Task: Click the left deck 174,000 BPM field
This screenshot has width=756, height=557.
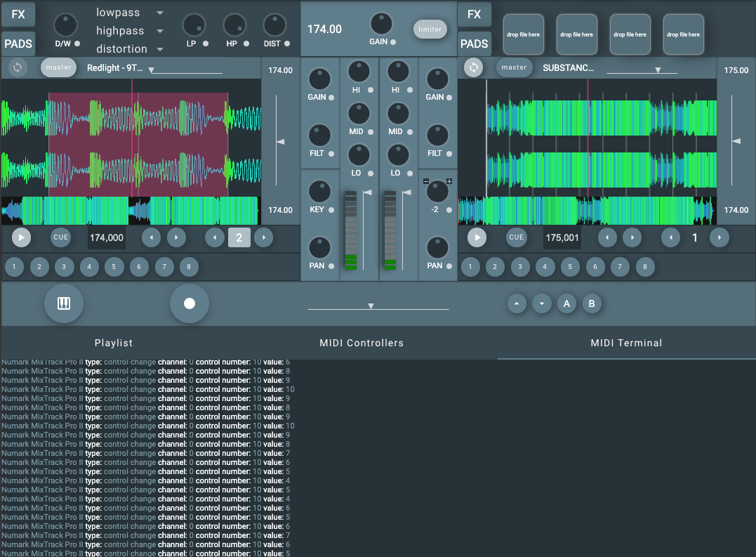Action: (x=107, y=237)
